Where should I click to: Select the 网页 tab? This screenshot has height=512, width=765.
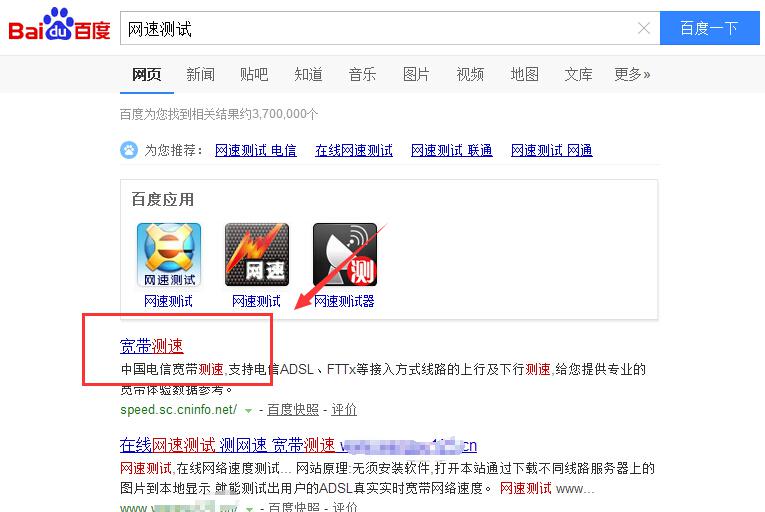146,74
